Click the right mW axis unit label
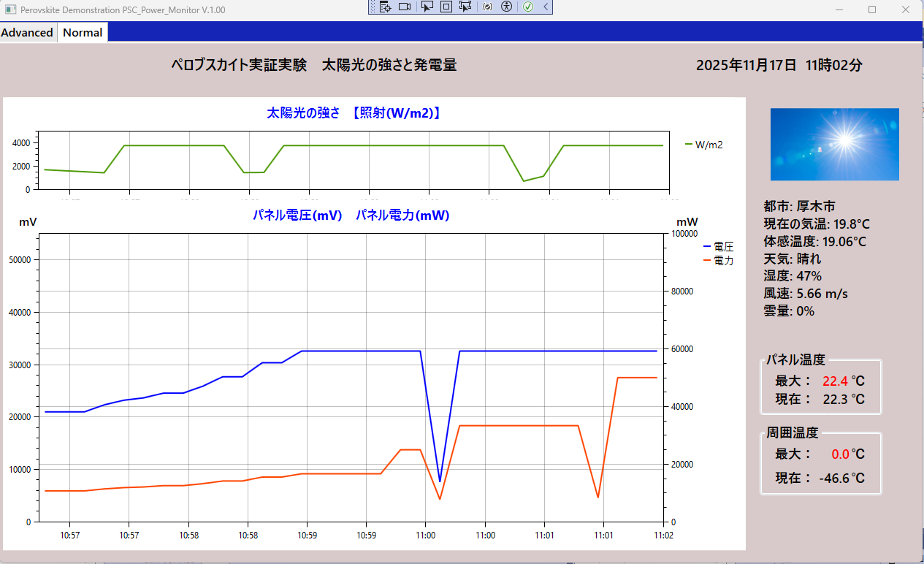Image resolution: width=924 pixels, height=564 pixels. tap(687, 221)
